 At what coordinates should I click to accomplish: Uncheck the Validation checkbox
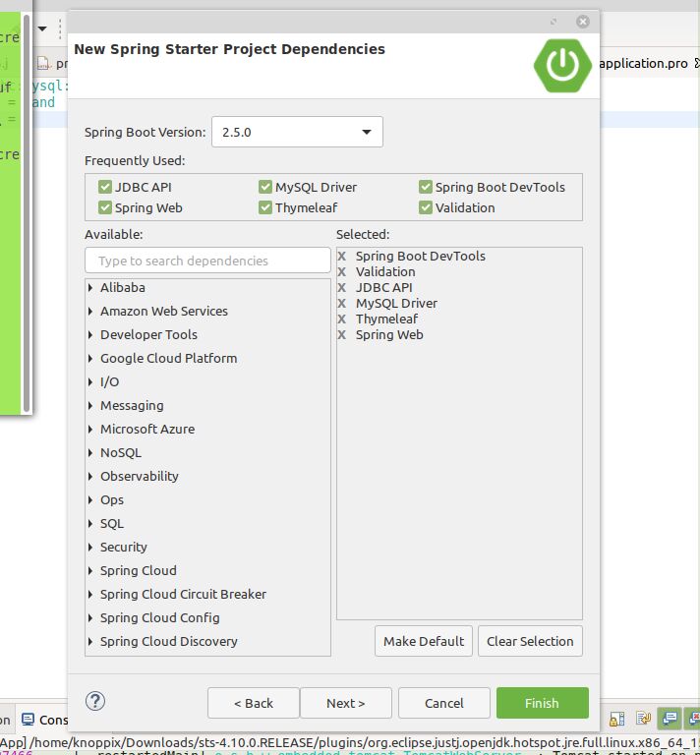point(426,207)
